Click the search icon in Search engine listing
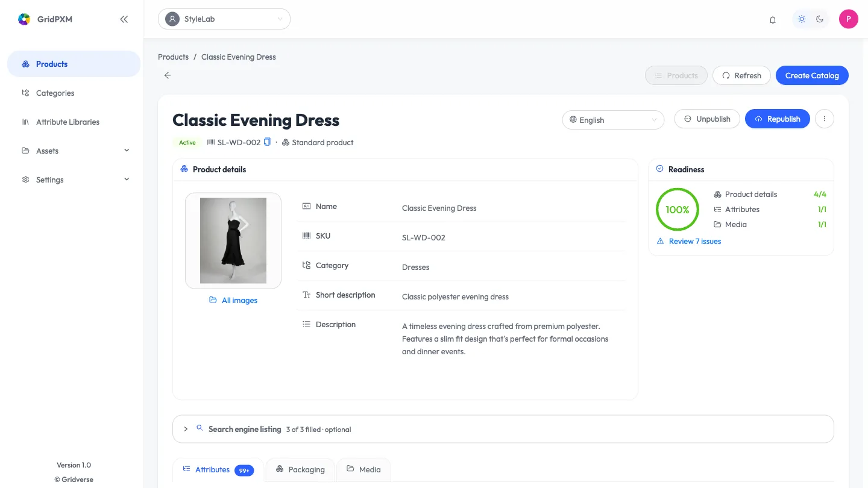This screenshot has height=488, width=868. click(x=200, y=428)
